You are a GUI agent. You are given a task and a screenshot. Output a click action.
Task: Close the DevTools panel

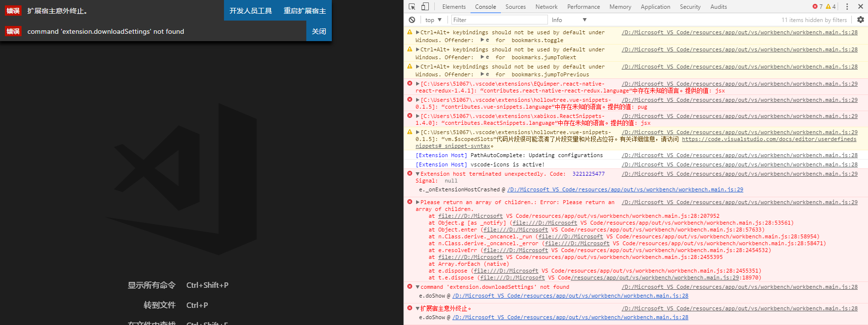[860, 6]
